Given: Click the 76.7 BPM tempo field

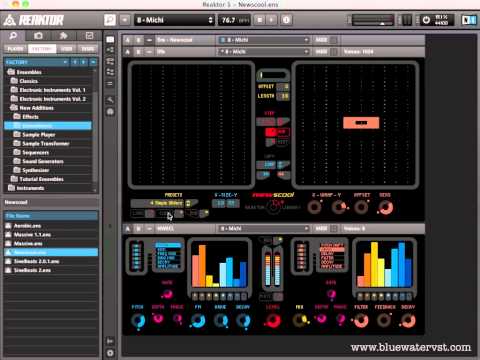Looking at the screenshot, I should [x=234, y=20].
